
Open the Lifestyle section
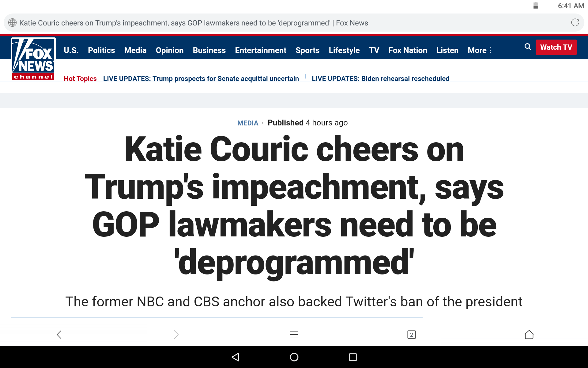344,50
